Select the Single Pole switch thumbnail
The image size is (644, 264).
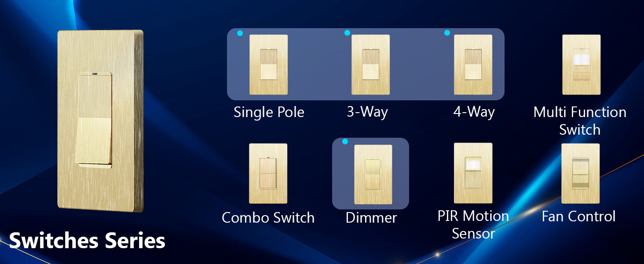268,65
